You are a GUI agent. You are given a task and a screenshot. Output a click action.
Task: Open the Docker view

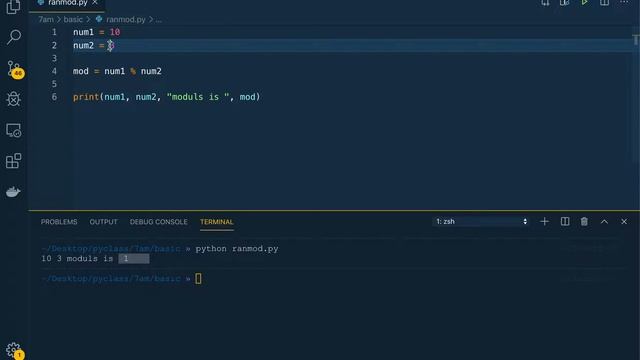13,192
